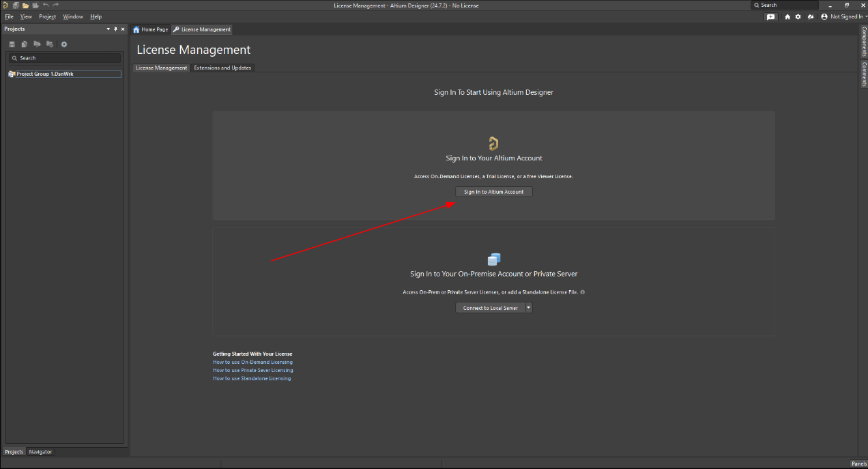Open How to use Private Server Licensing link
Image resolution: width=868 pixels, height=469 pixels.
pyautogui.click(x=252, y=370)
